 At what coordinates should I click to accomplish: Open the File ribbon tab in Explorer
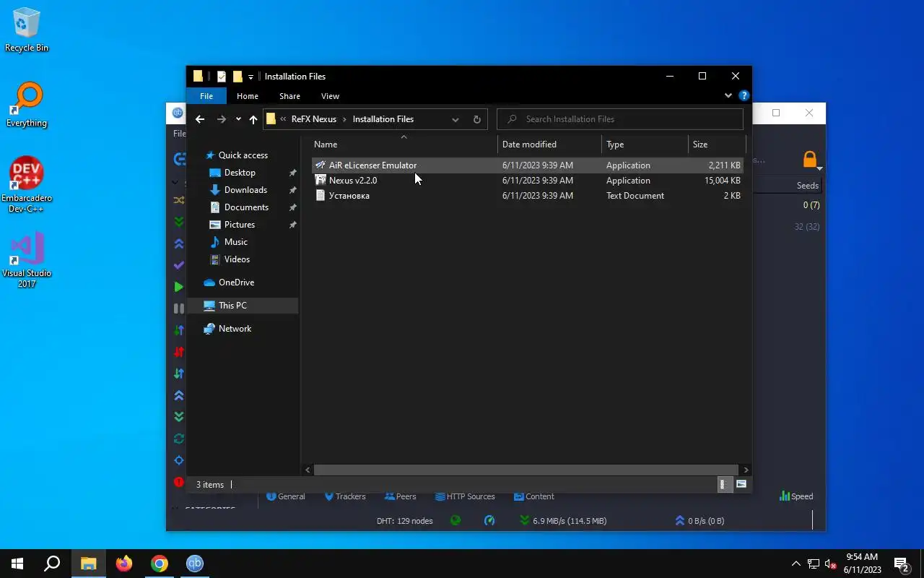tap(206, 96)
